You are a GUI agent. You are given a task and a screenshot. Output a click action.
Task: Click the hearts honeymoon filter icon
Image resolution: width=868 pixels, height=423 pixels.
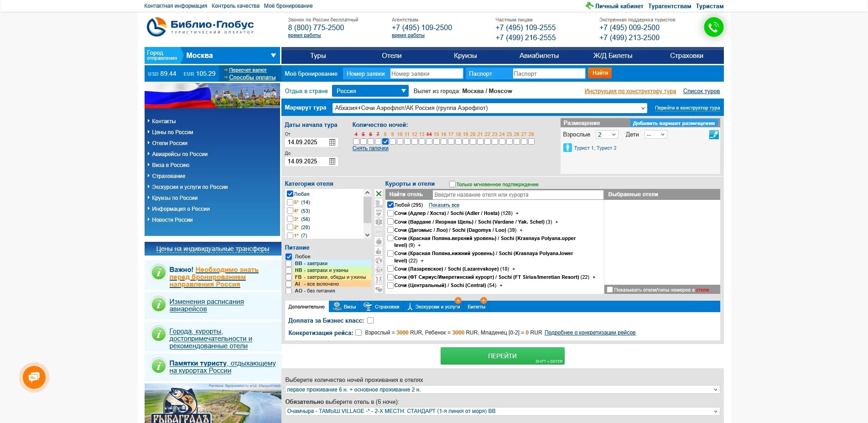click(x=379, y=289)
